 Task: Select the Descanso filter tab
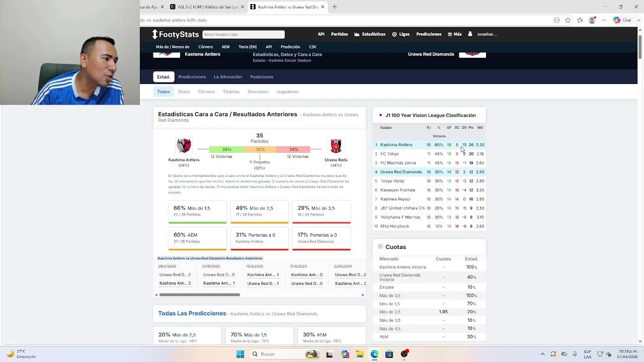[258, 92]
